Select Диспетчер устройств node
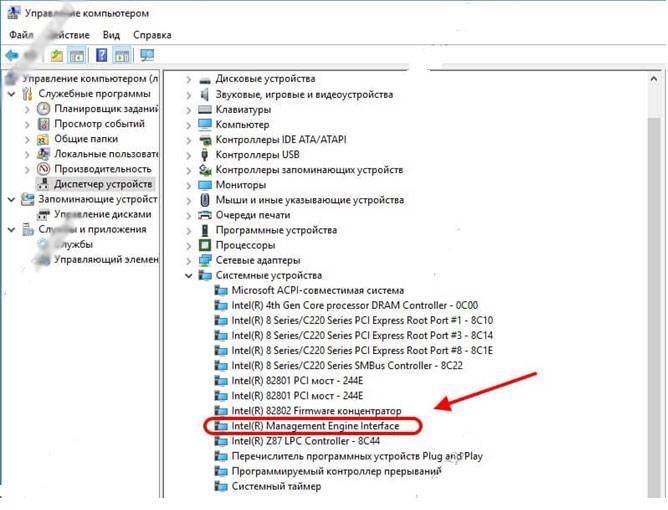668x510 pixels. click(x=103, y=184)
